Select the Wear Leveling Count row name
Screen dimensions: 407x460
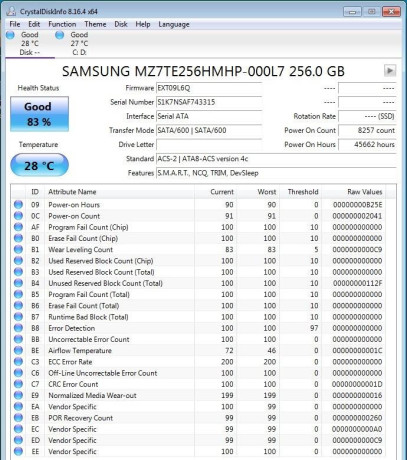pos(80,250)
